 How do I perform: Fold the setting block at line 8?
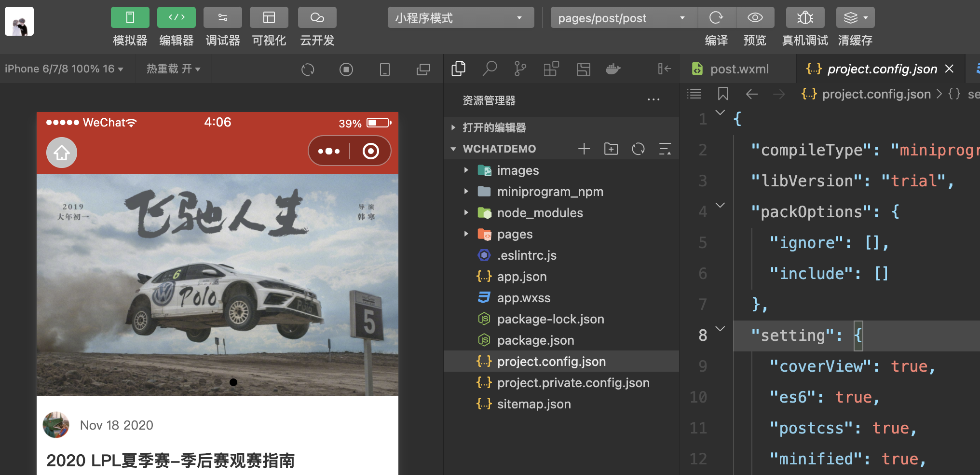[720, 329]
